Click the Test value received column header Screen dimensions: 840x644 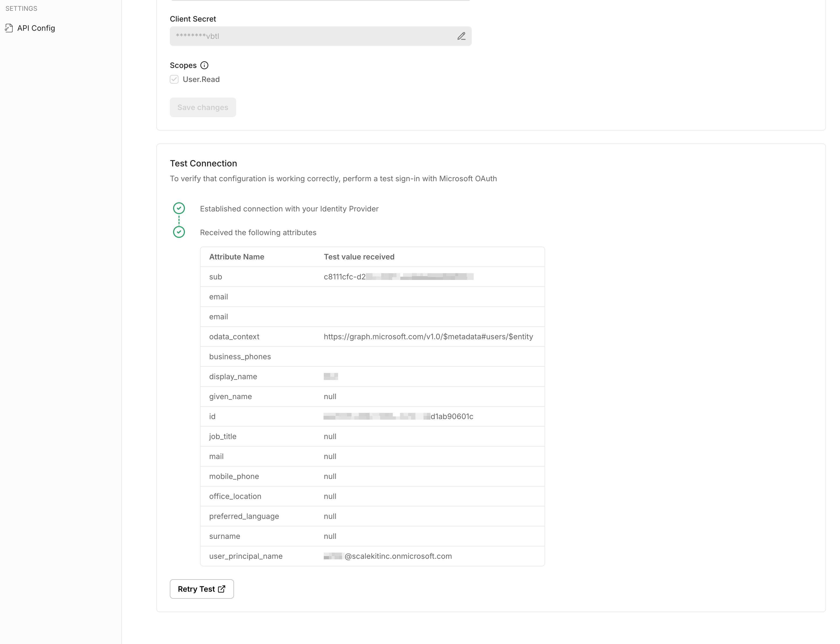[x=359, y=256]
